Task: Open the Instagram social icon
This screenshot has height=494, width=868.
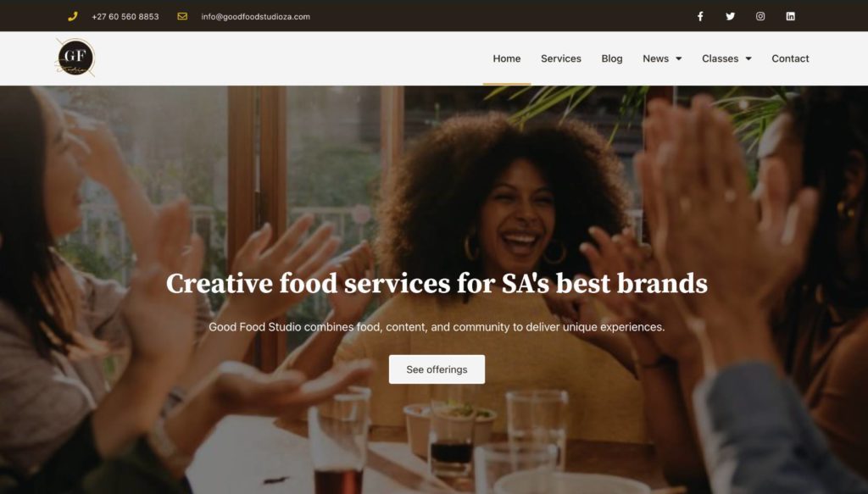Action: [760, 17]
